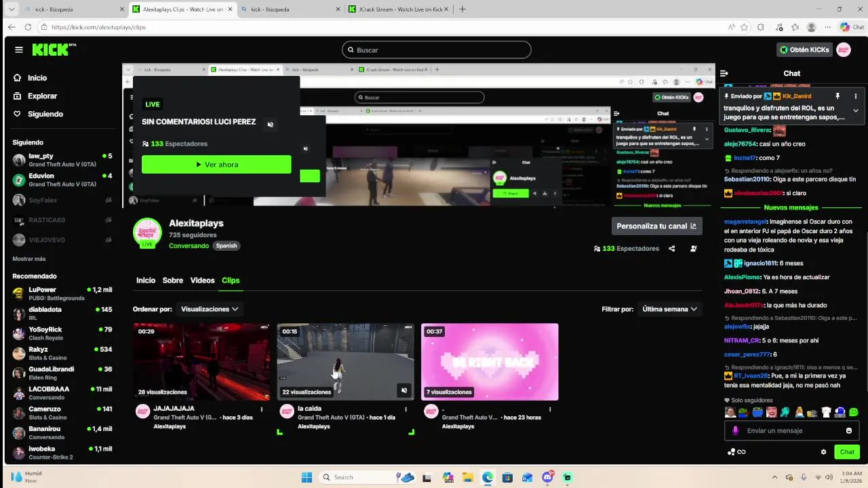The image size is (868, 488).
Task: Open the Windows Start menu
Action: click(307, 477)
